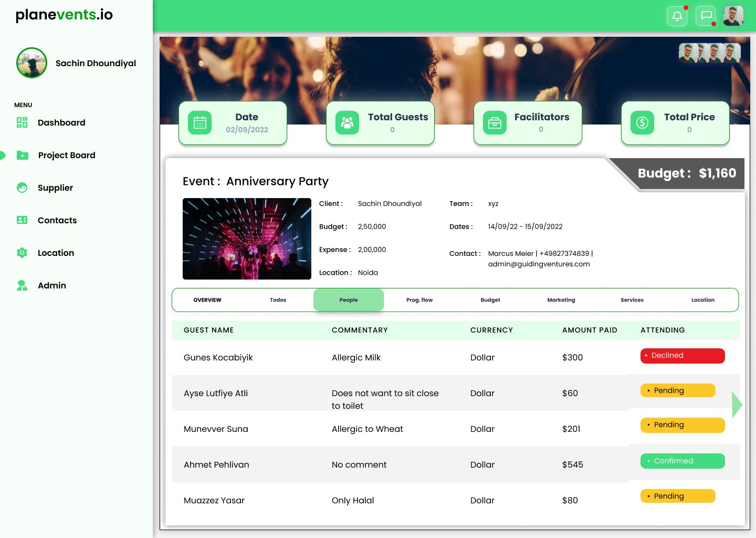This screenshot has height=538, width=756.
Task: Click the $545 amount paid cell
Action: 572,464
